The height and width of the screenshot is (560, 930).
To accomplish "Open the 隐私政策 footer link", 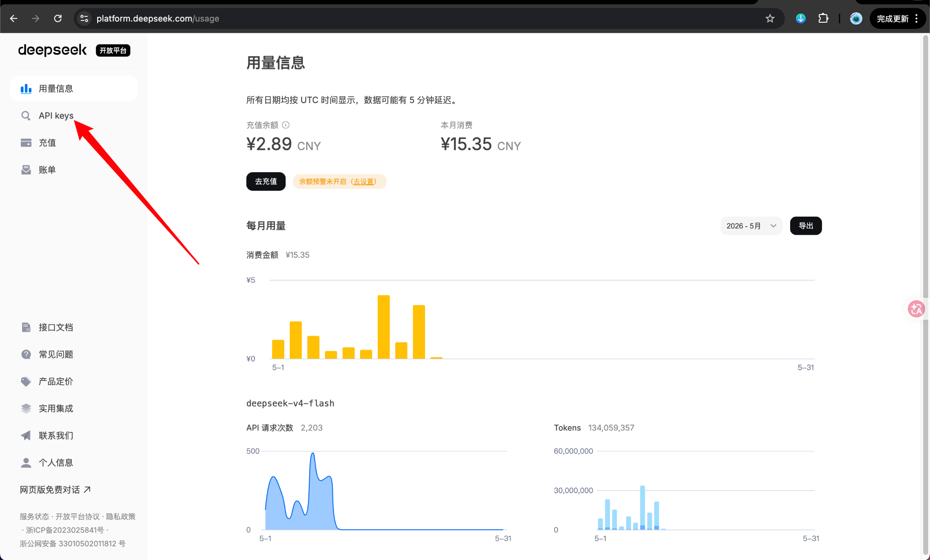I will coord(121,516).
